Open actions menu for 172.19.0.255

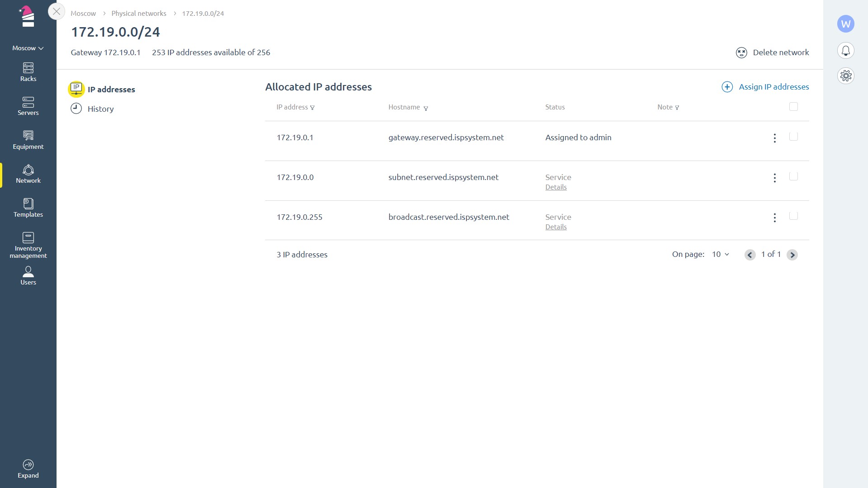(x=774, y=218)
